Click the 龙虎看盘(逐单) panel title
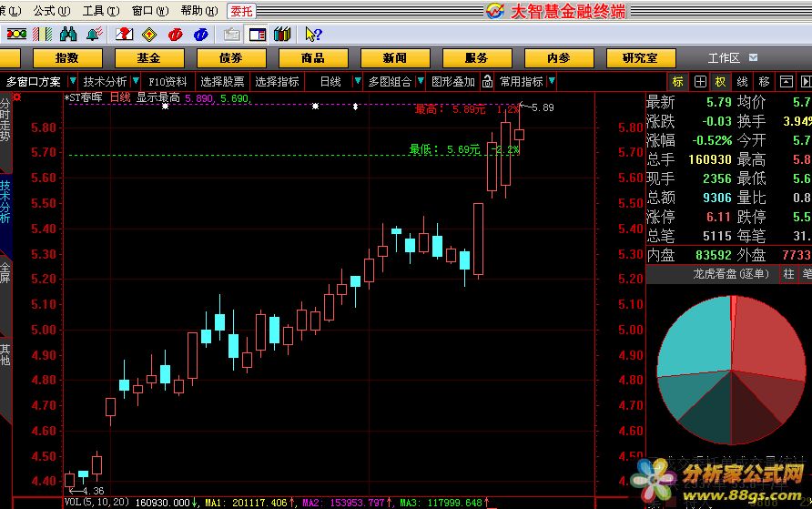812x509 pixels. (731, 274)
